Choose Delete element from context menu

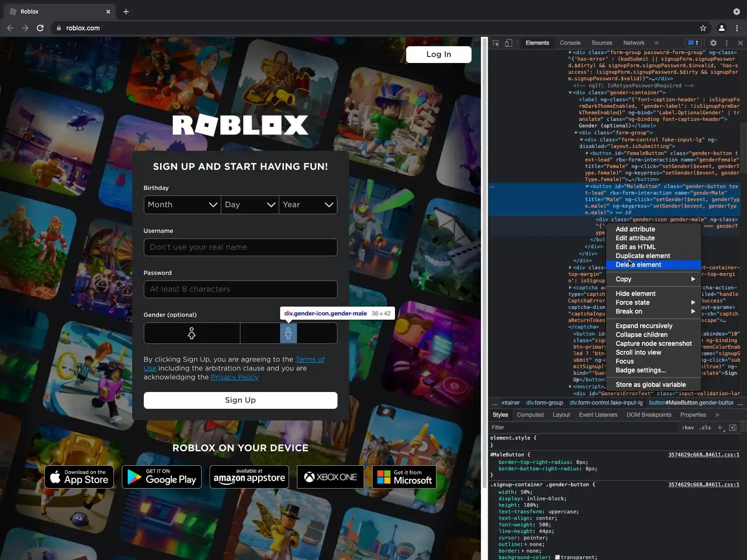click(x=654, y=265)
